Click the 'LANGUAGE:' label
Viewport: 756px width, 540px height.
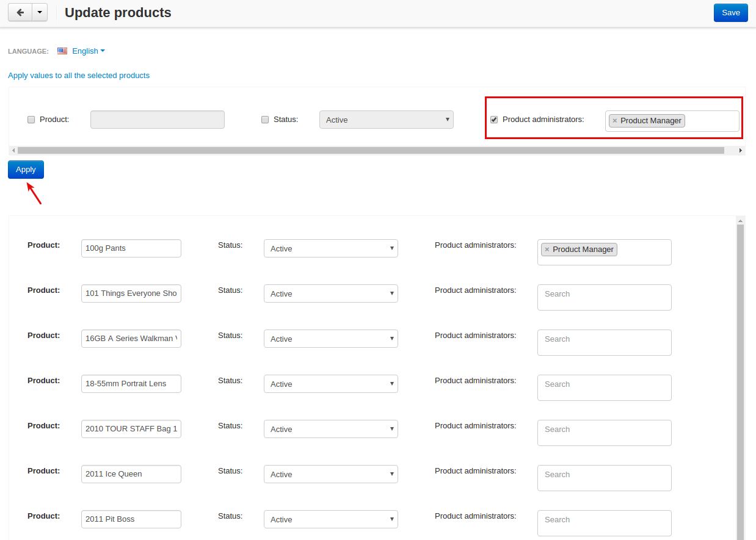tap(28, 51)
